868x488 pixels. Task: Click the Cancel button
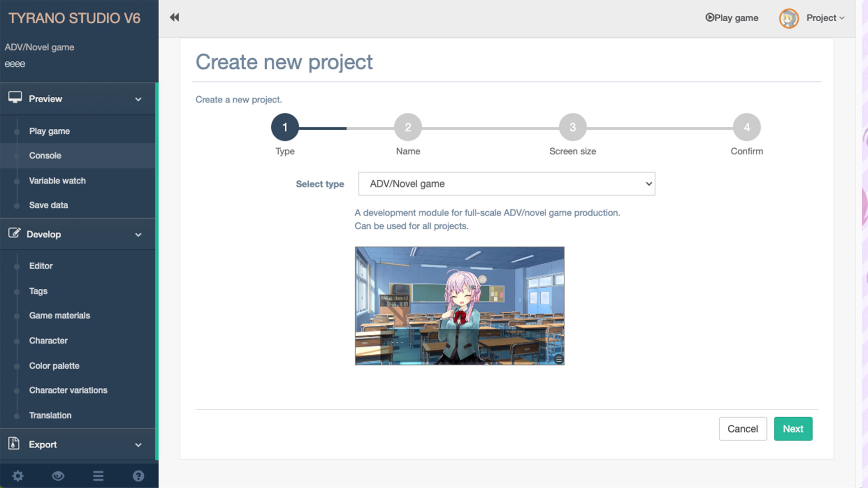click(743, 428)
